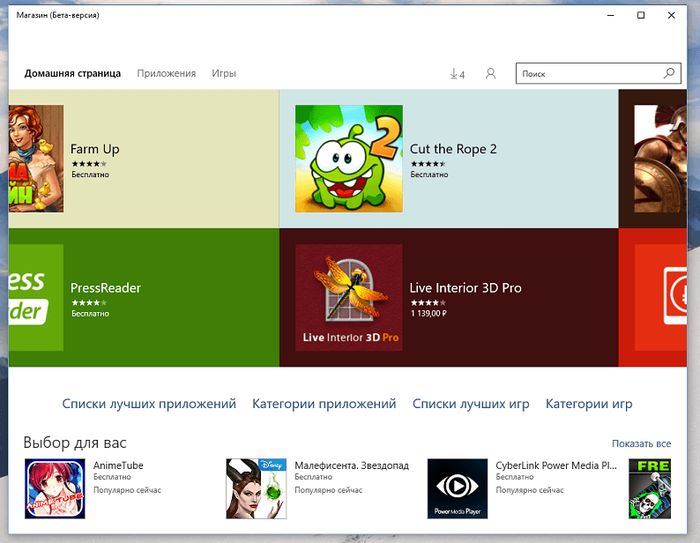Open Live Interior 3D Pro icon
This screenshot has height=543, width=700.
348,297
